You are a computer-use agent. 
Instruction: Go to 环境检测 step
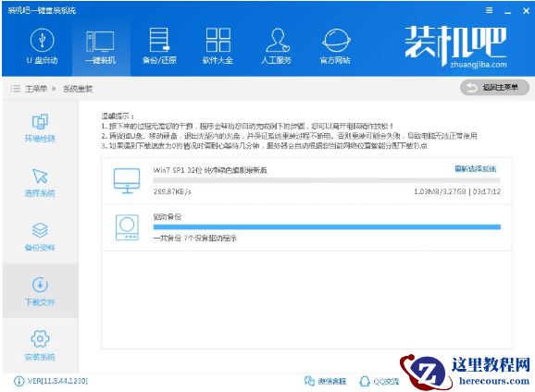click(x=40, y=128)
